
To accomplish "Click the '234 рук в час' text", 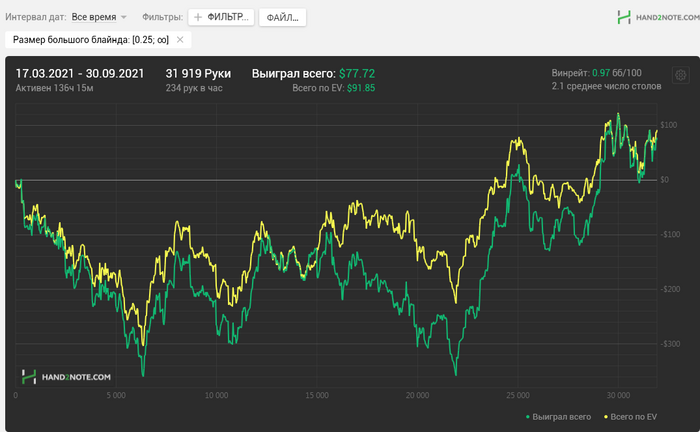I will [x=194, y=88].
